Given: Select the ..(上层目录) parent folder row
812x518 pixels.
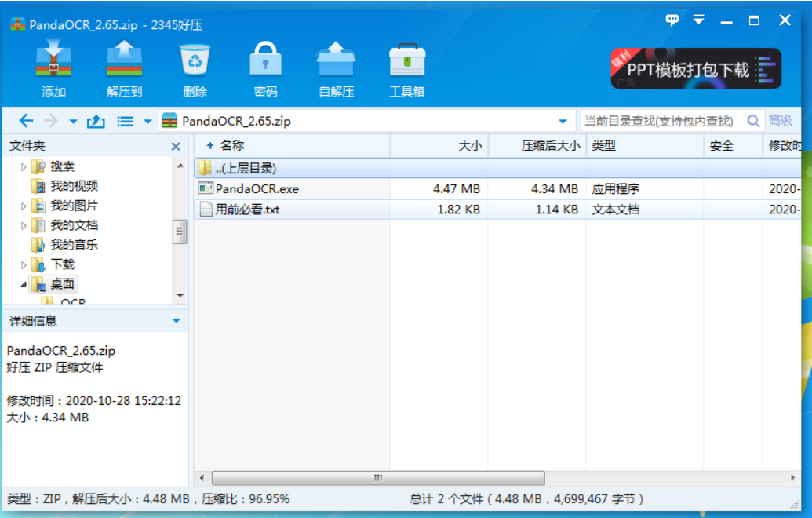Looking at the screenshot, I should tap(497, 168).
